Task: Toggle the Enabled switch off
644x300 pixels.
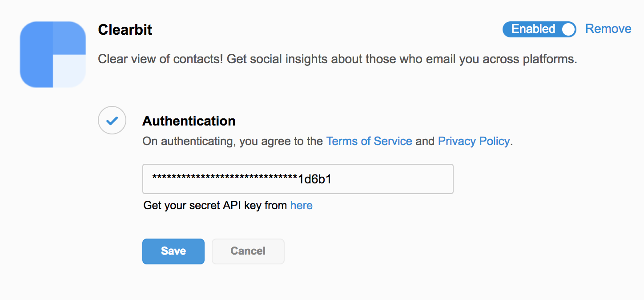Action: click(x=539, y=29)
